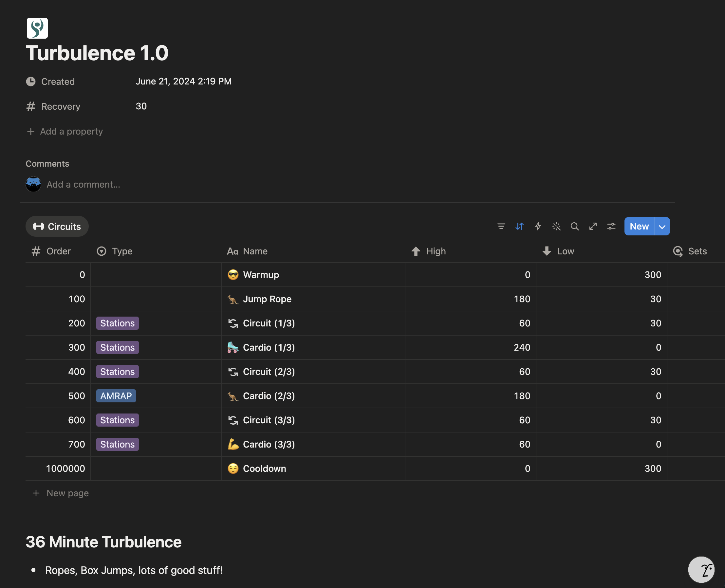Open database automations with the lightning icon

click(538, 226)
